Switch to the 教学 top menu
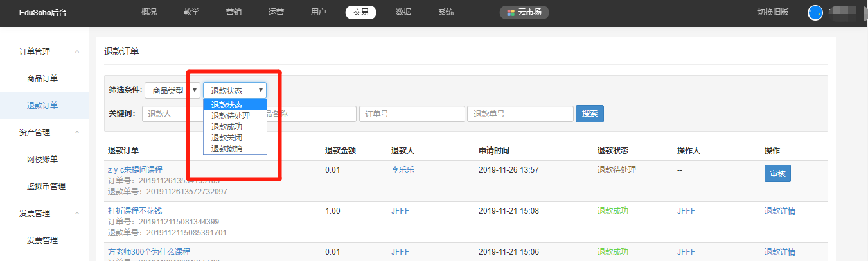Viewport: 868px width, 261px height. [x=191, y=12]
